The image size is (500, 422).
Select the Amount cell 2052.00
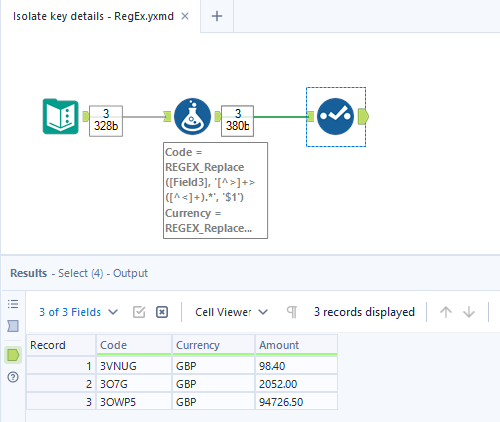pos(296,384)
